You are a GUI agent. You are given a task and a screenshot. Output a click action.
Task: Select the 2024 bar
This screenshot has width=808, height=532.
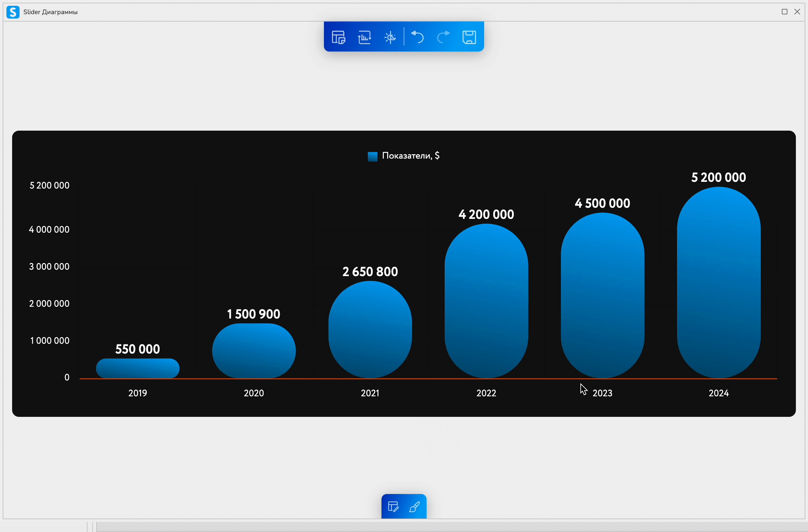point(718,282)
